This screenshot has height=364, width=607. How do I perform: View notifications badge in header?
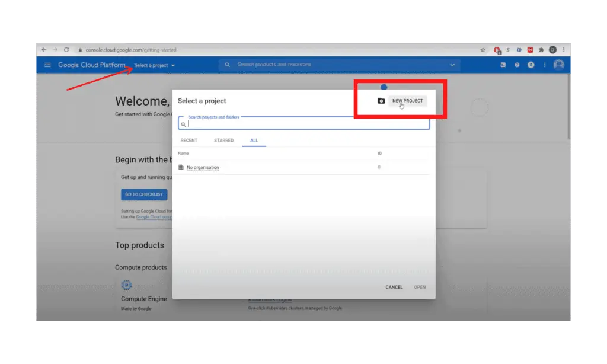click(531, 65)
